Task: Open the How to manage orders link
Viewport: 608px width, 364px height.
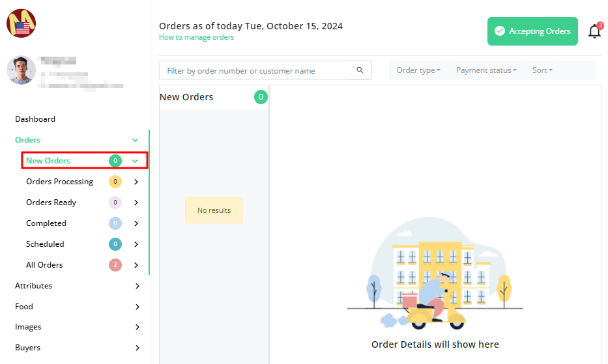Action: point(196,38)
